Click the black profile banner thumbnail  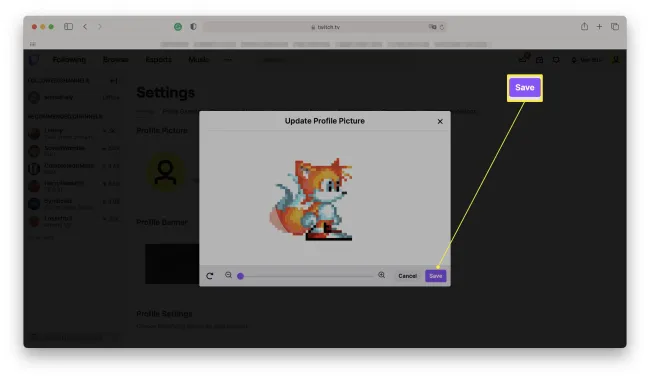coord(172,264)
